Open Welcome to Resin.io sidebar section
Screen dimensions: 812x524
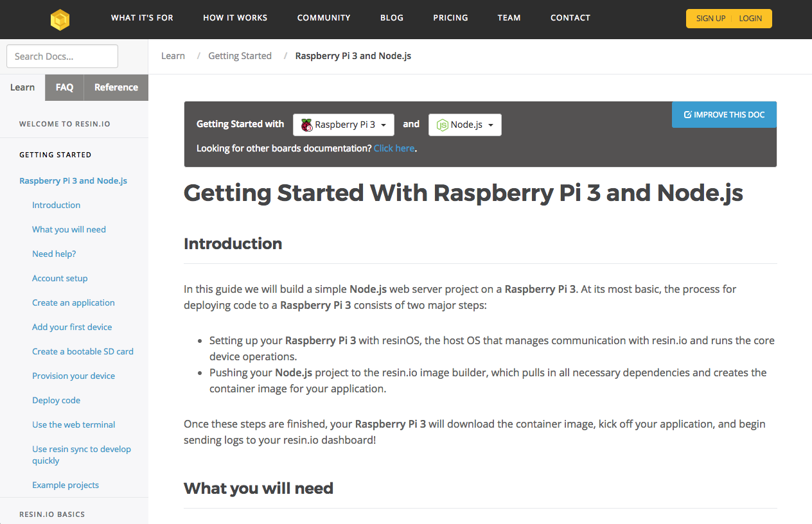pos(65,124)
